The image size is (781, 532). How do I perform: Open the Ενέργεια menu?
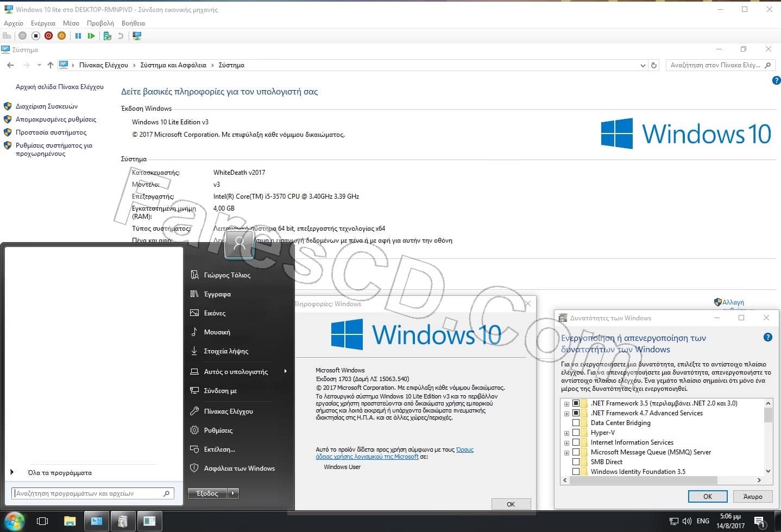(43, 23)
